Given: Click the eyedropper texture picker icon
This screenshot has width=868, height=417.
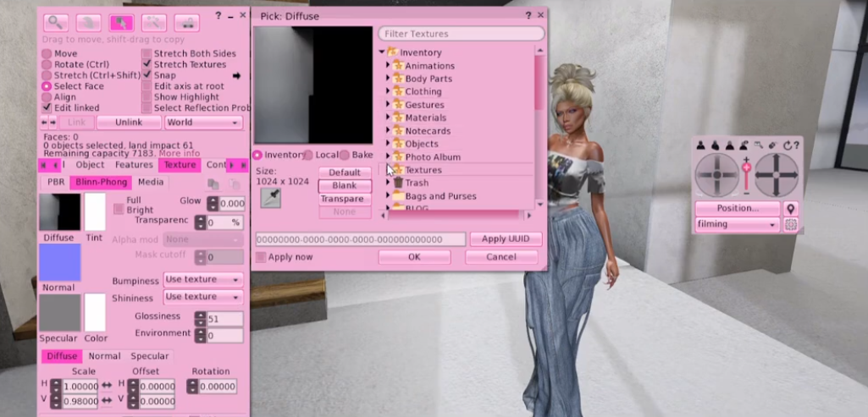Looking at the screenshot, I should point(270,198).
